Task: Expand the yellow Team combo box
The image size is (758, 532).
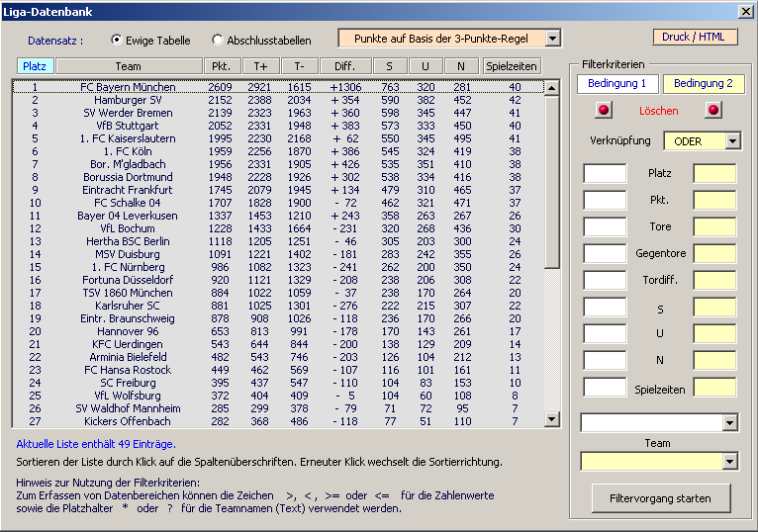Action: click(730, 462)
